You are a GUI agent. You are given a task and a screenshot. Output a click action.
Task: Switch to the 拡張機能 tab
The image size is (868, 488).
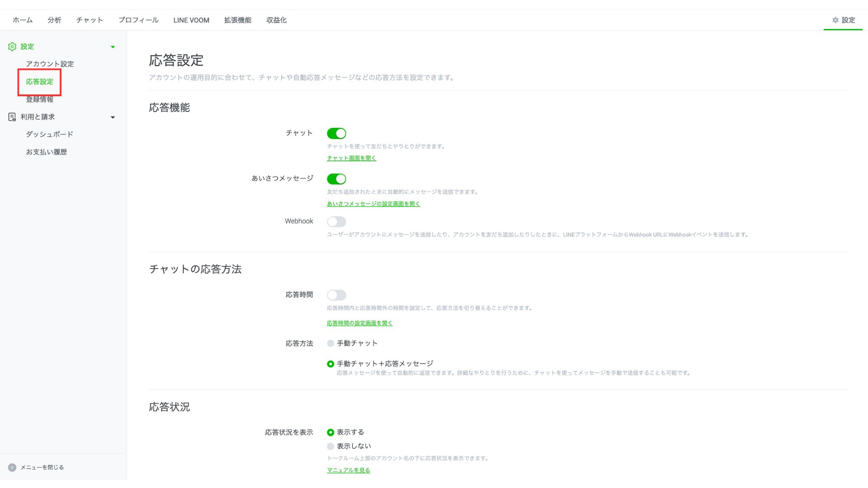click(x=238, y=20)
